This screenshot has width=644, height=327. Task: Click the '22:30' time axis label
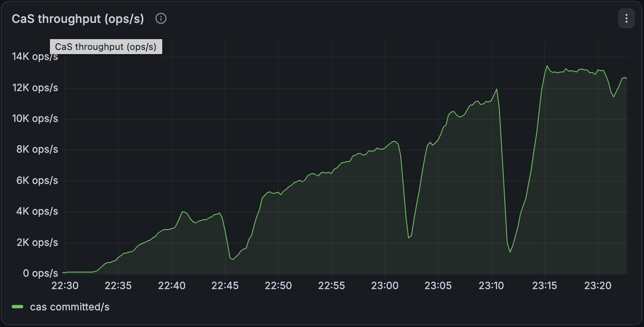65,286
